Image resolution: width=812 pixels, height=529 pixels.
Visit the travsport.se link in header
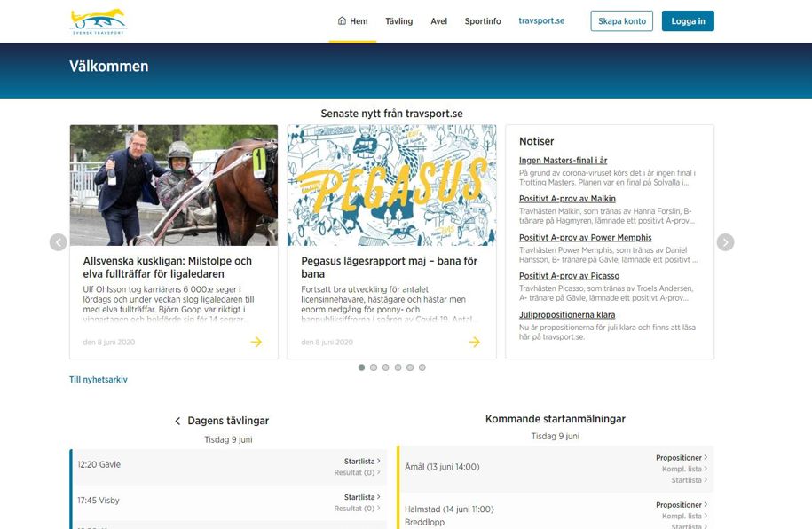click(x=541, y=21)
